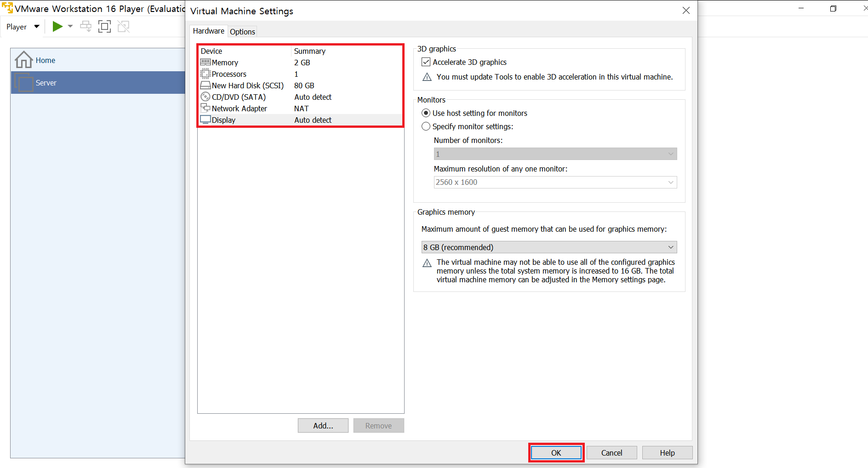Open the Maximum resolution dropdown
The width and height of the screenshot is (868, 468).
pyautogui.click(x=555, y=183)
